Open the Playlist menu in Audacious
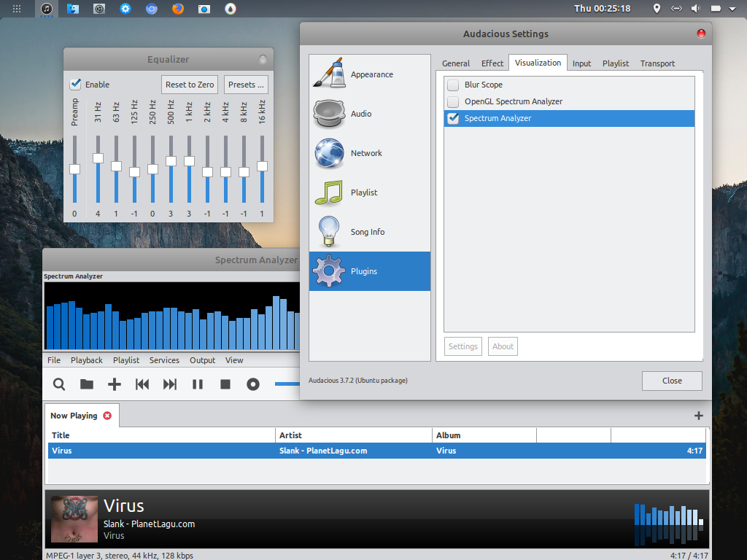The width and height of the screenshot is (747, 560). click(126, 360)
